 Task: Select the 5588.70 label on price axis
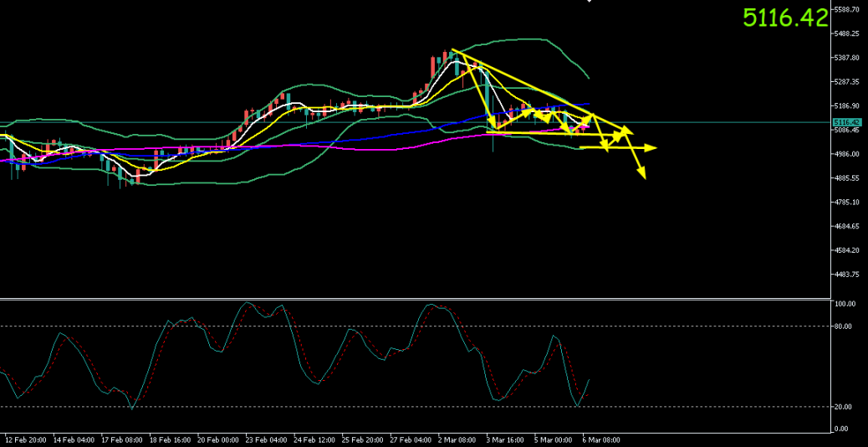[847, 10]
